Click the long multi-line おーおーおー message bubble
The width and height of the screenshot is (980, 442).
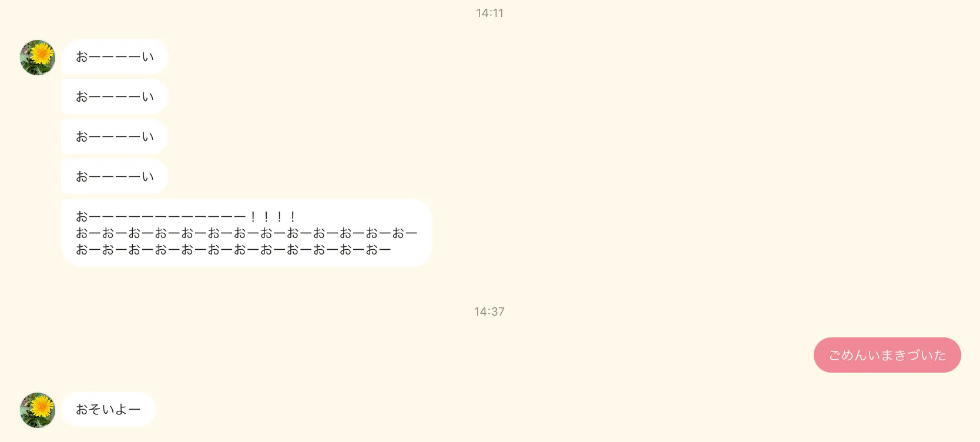(247, 233)
